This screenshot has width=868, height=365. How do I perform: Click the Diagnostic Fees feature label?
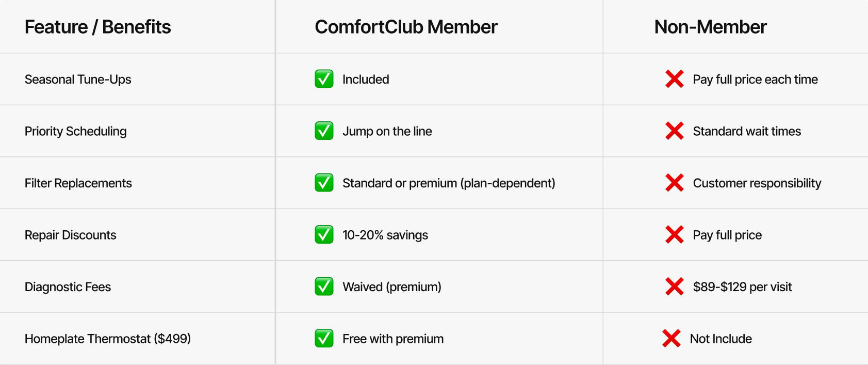68,287
